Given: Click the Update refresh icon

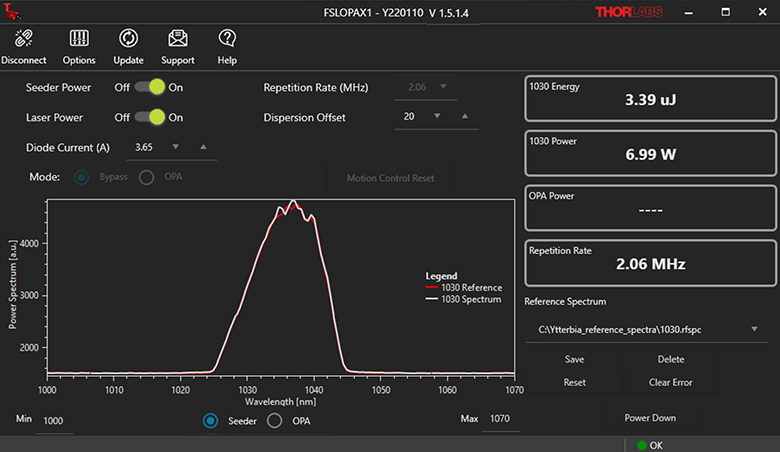Looking at the screenshot, I should tap(128, 38).
